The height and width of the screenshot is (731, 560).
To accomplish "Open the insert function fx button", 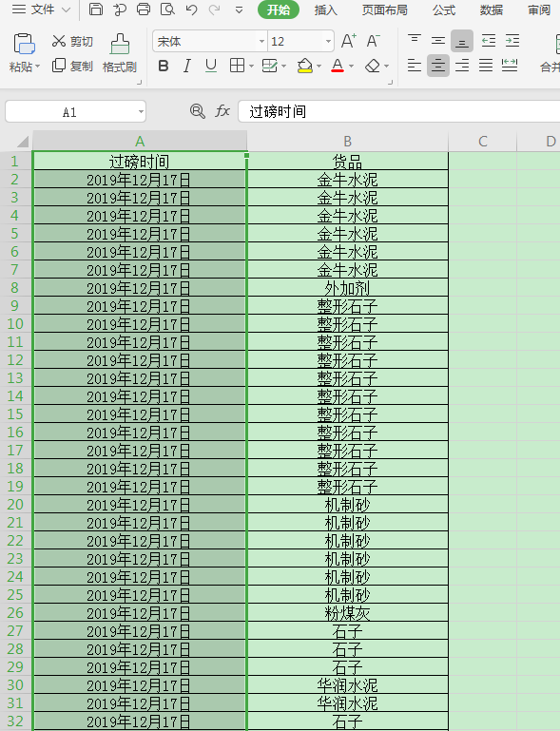I will tap(222, 111).
